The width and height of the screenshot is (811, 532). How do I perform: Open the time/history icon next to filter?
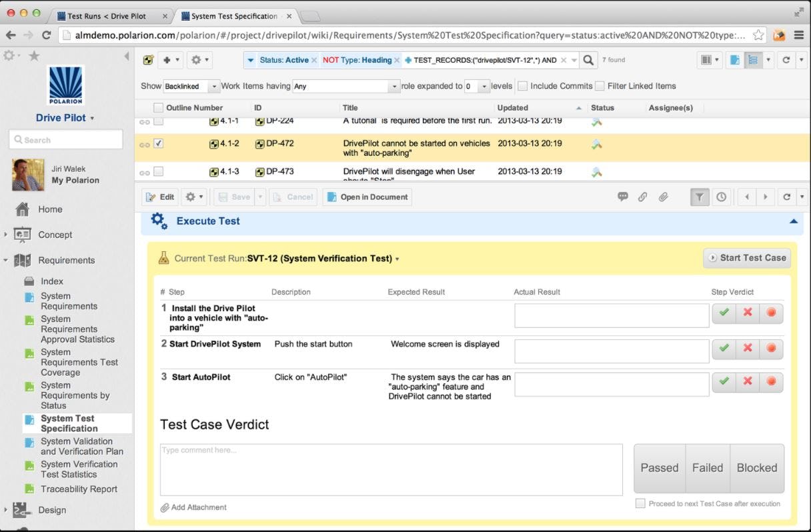pyautogui.click(x=722, y=197)
